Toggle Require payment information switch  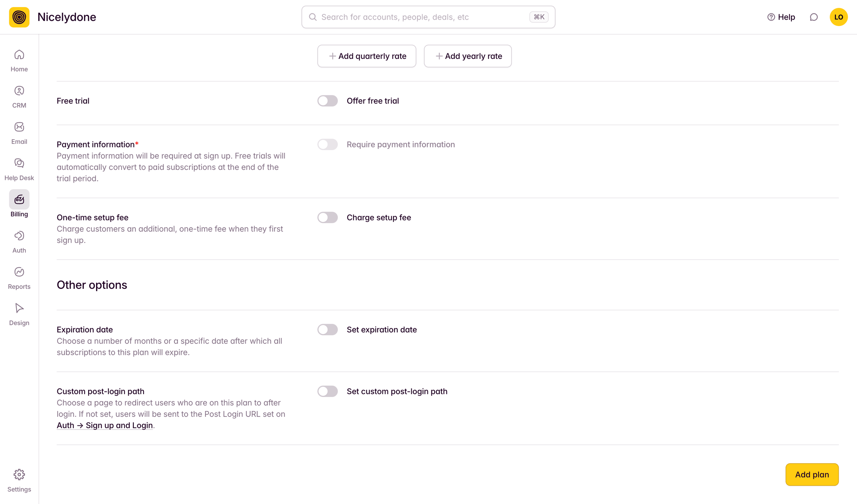[327, 145]
